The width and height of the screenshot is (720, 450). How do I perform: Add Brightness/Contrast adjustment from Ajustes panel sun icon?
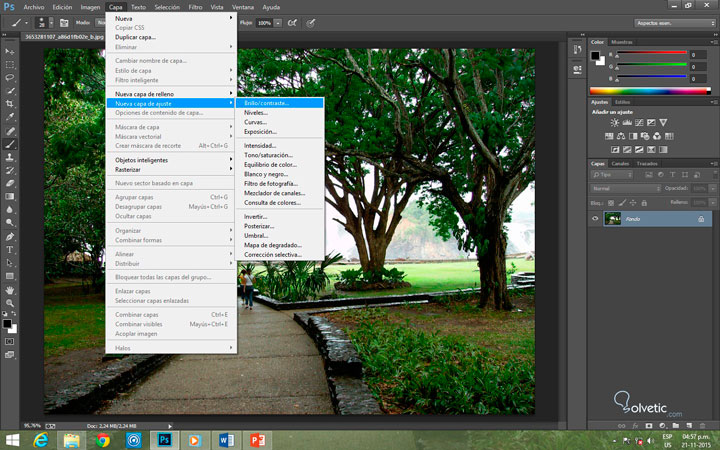pos(614,123)
